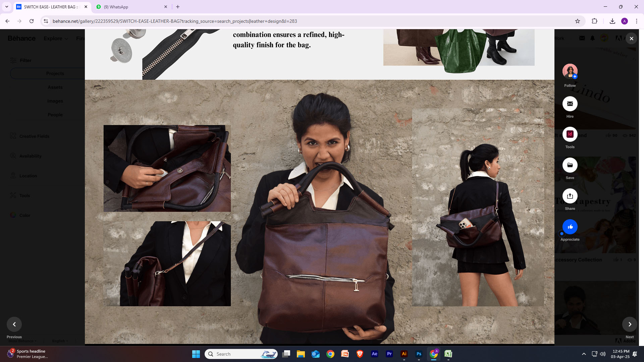Click the Hire envelope icon
Screen dimensions: 644x362
570,104
